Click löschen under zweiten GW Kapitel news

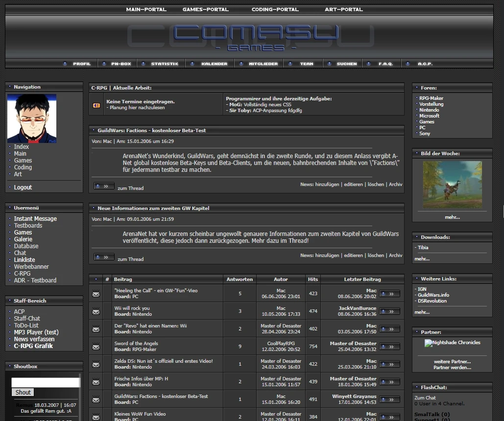coord(376,256)
